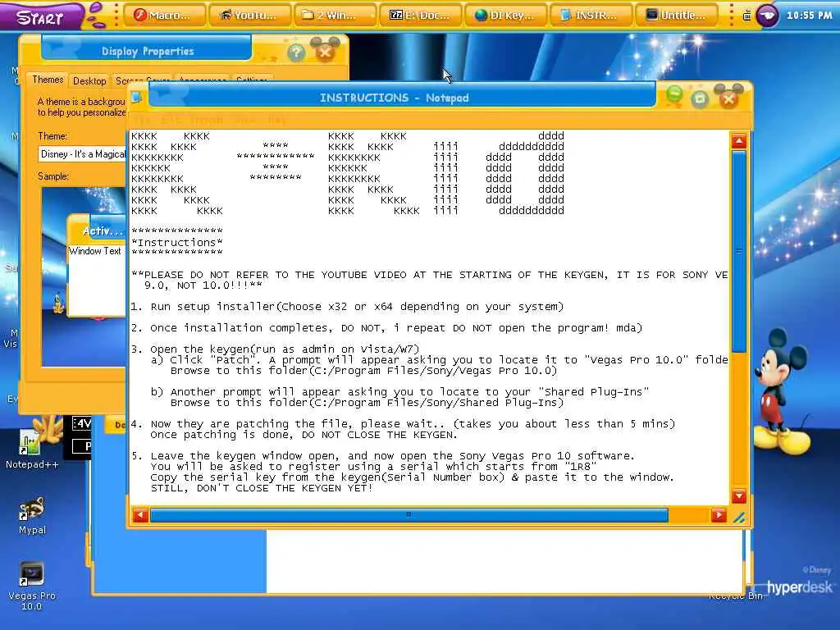Switch to the Macro taskbar button
Image resolution: width=840 pixels, height=630 pixels.
coord(165,16)
